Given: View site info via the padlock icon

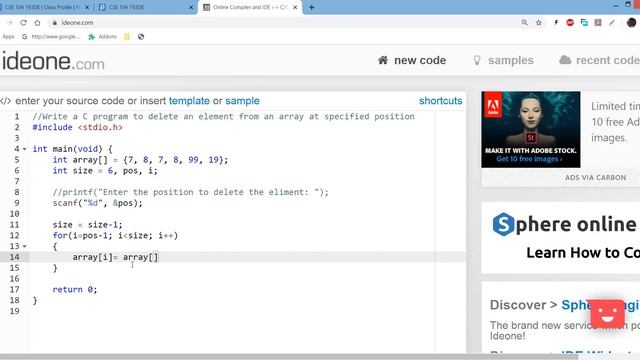Looking at the screenshot, I should click(x=54, y=23).
